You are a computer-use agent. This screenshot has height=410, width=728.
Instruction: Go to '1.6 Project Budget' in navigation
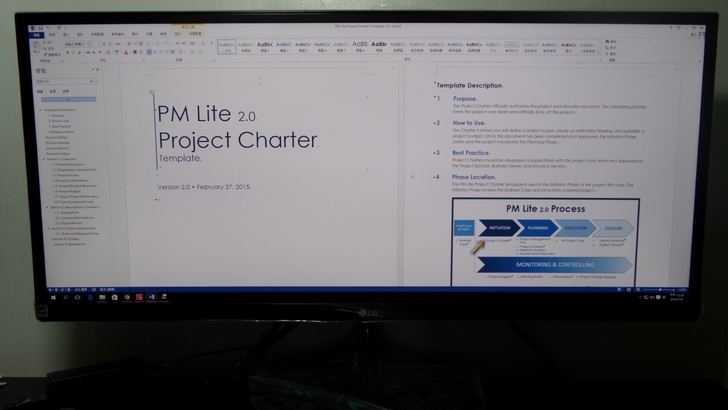(67, 191)
